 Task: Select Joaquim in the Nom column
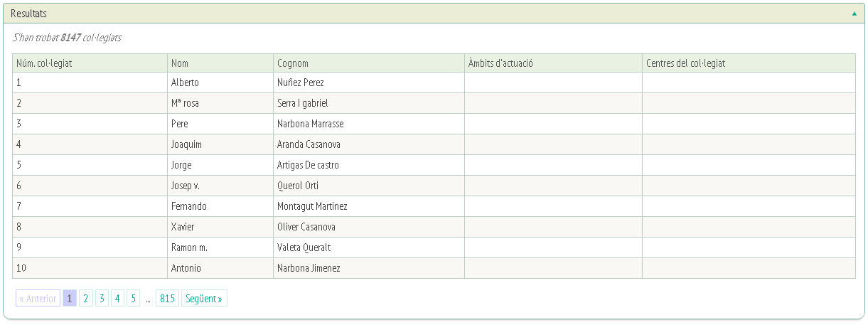click(x=186, y=144)
